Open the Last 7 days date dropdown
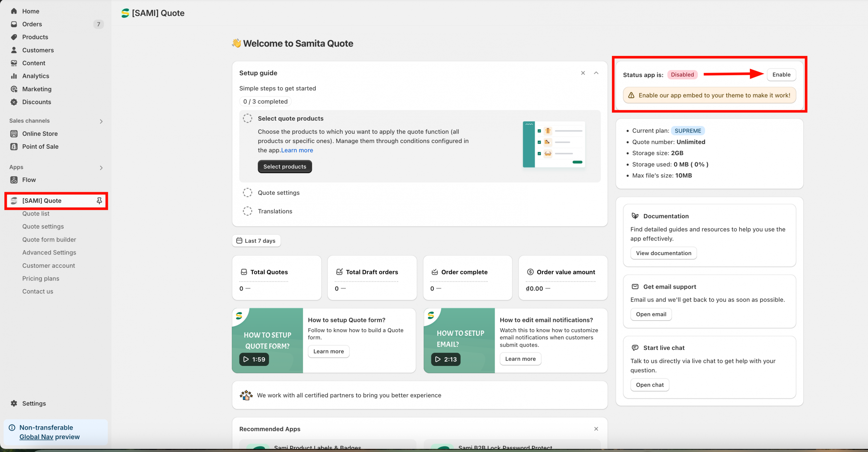868x452 pixels. pos(256,241)
